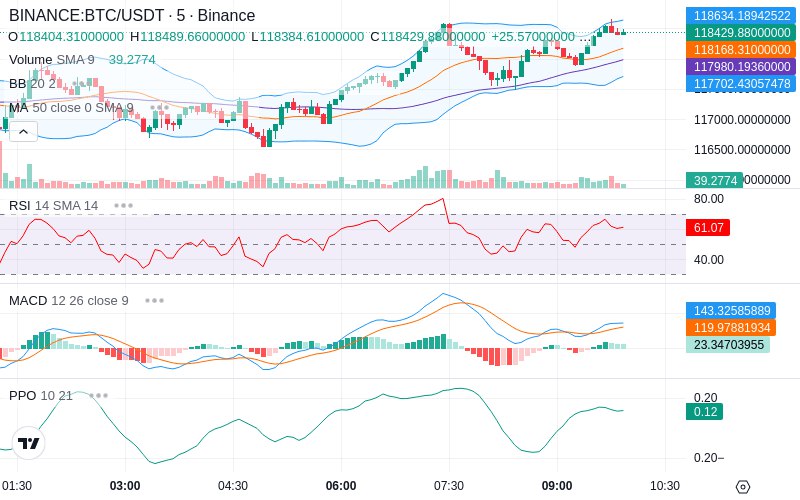Click the volume value label 39.2774

pyautogui.click(x=714, y=181)
